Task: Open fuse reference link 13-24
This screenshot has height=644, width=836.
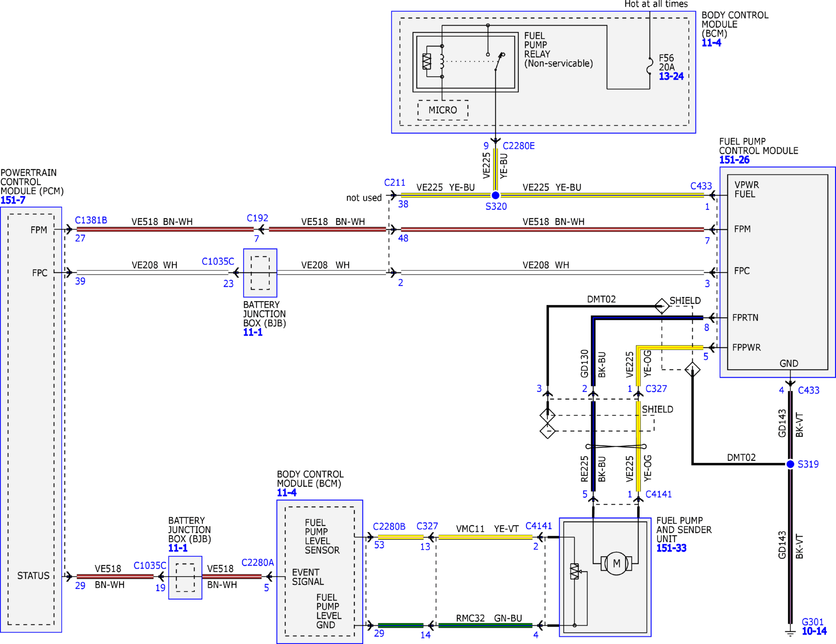Action: click(671, 76)
